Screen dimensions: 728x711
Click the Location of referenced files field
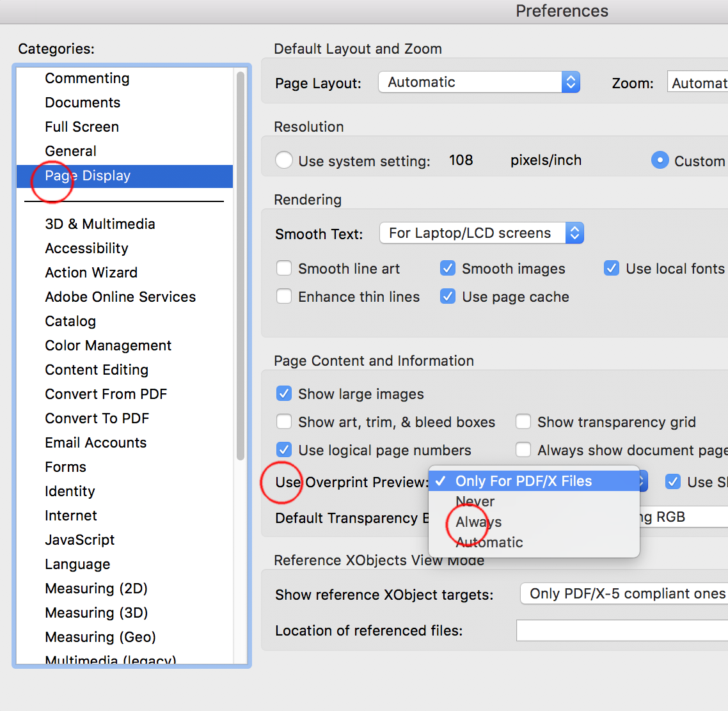click(x=621, y=630)
